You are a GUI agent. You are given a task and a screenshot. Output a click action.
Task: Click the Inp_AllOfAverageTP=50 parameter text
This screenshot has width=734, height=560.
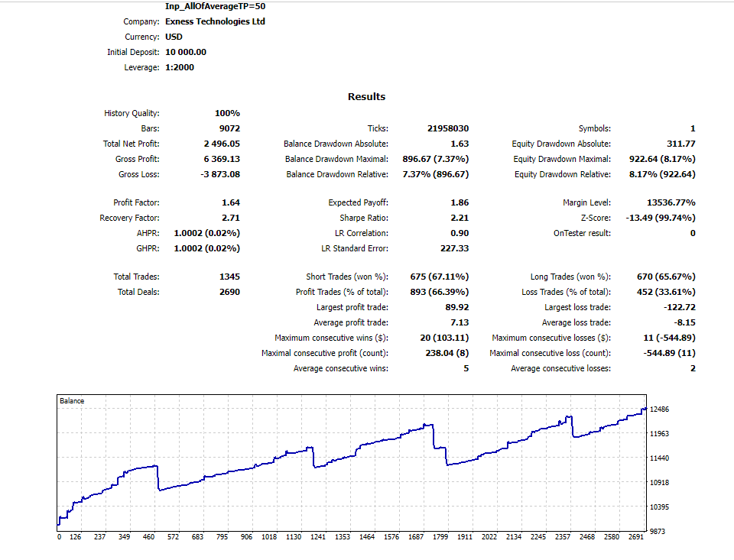pos(216,6)
